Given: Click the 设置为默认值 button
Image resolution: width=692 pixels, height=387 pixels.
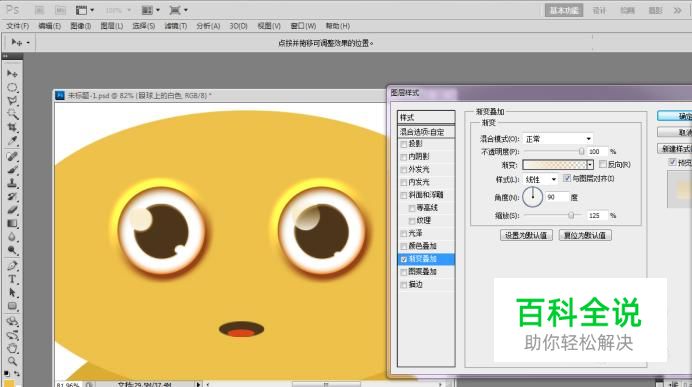Looking at the screenshot, I should click(526, 235).
